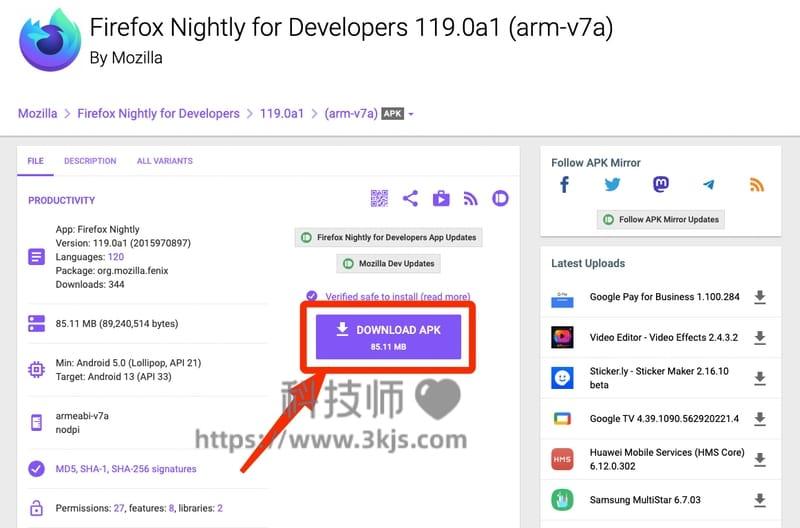Open Huawei Mobile Services 6.12.0.302 entry
The height and width of the screenshot is (528, 800).
point(667,459)
